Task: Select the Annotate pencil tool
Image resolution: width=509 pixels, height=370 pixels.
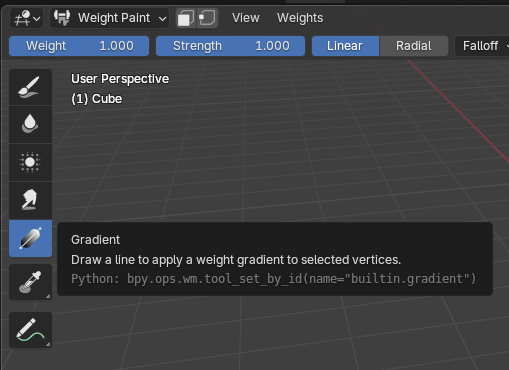Action: pyautogui.click(x=30, y=330)
